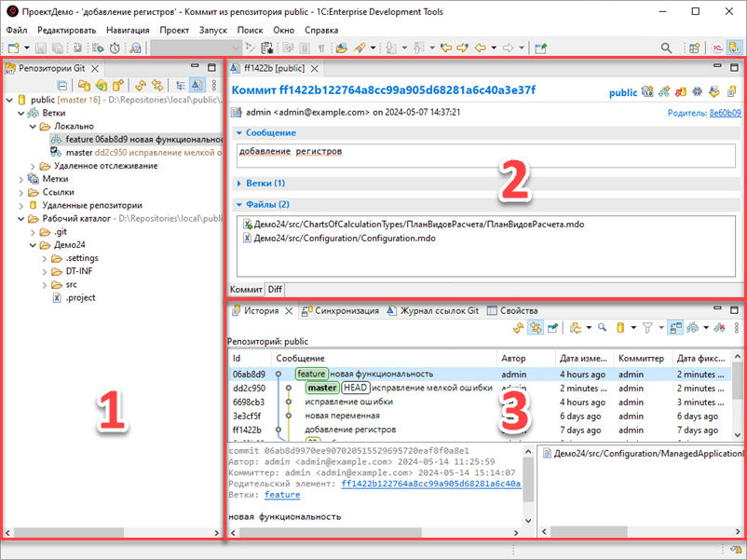The width and height of the screenshot is (747, 560).
Task: Toggle hierarchical branch layout in Repositories view
Action: pyautogui.click(x=181, y=85)
